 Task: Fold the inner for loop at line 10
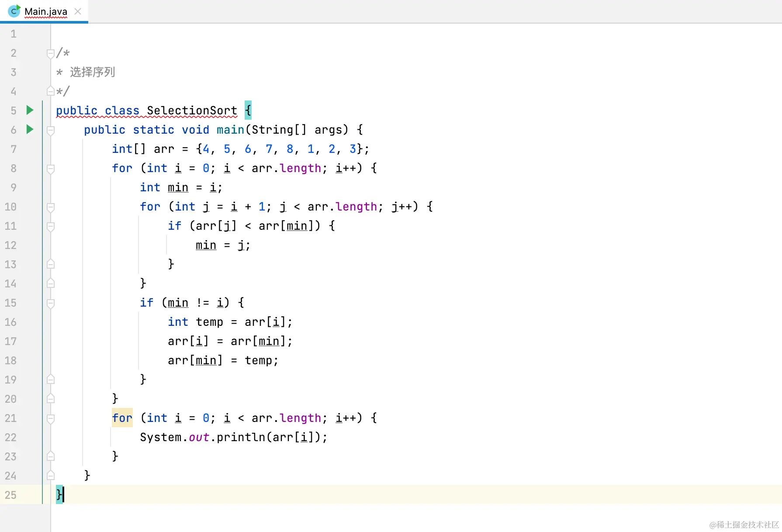(51, 207)
